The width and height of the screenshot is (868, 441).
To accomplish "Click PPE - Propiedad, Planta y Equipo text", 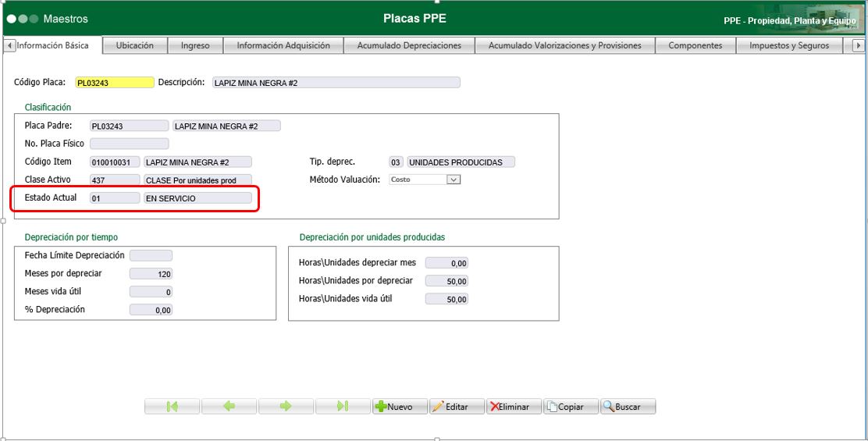I will tap(790, 21).
